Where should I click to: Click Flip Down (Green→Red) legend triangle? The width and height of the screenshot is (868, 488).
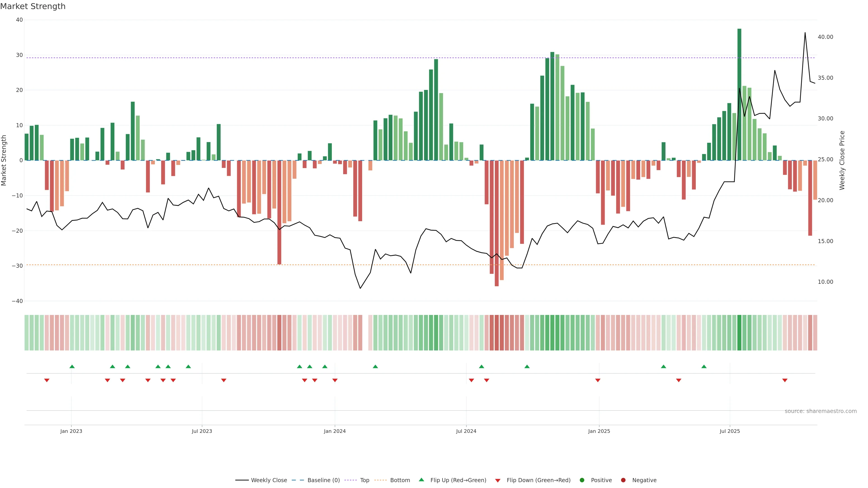(x=498, y=481)
